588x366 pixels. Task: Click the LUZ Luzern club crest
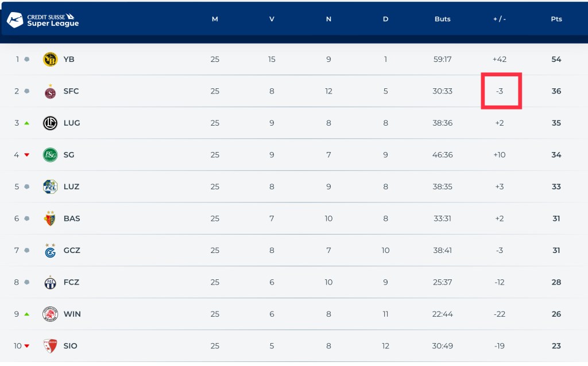(x=51, y=186)
